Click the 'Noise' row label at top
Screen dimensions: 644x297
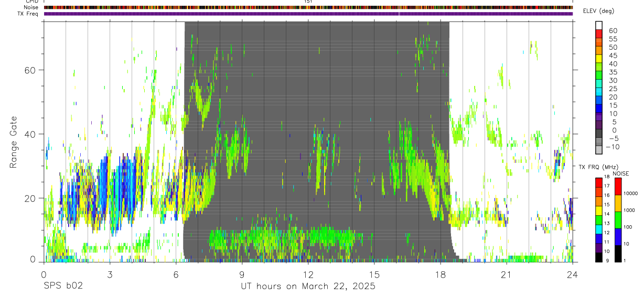tap(31, 7)
